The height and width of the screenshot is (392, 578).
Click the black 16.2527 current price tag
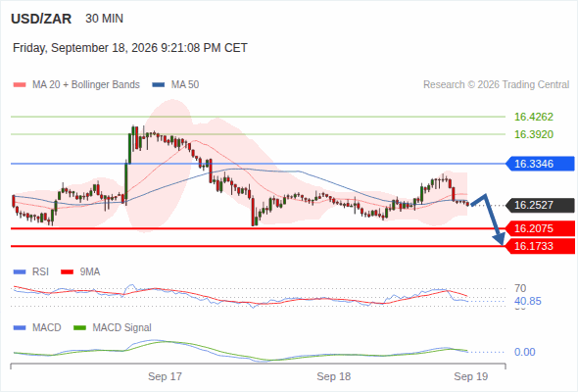click(x=540, y=205)
